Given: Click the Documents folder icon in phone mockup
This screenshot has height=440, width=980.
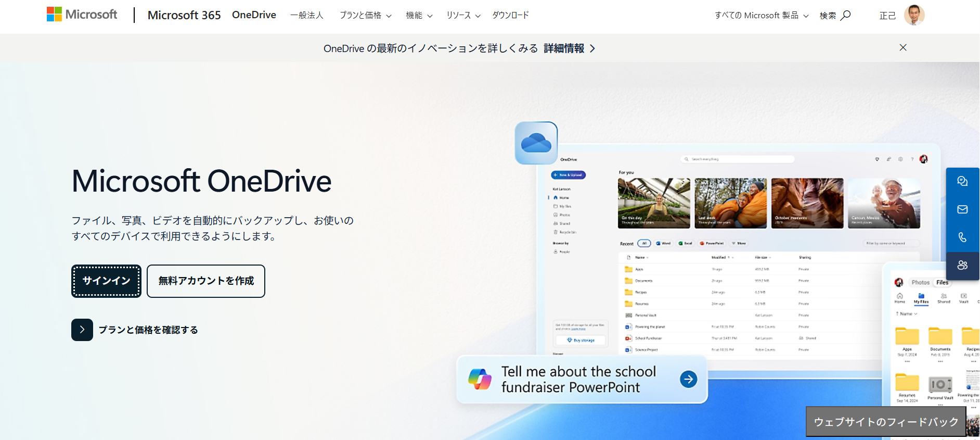Looking at the screenshot, I should (940, 336).
